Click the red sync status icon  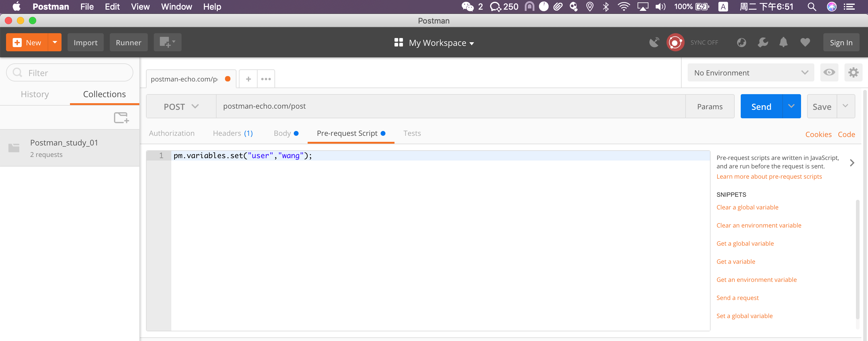click(675, 43)
